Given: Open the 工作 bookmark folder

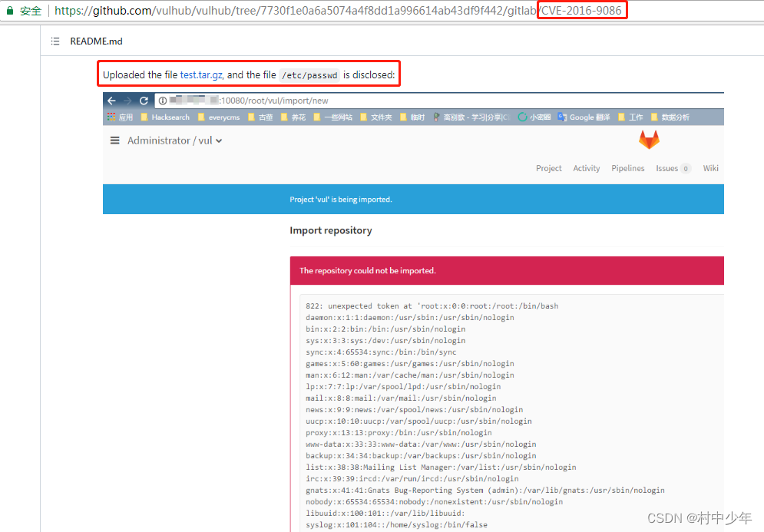Looking at the screenshot, I should (630, 117).
